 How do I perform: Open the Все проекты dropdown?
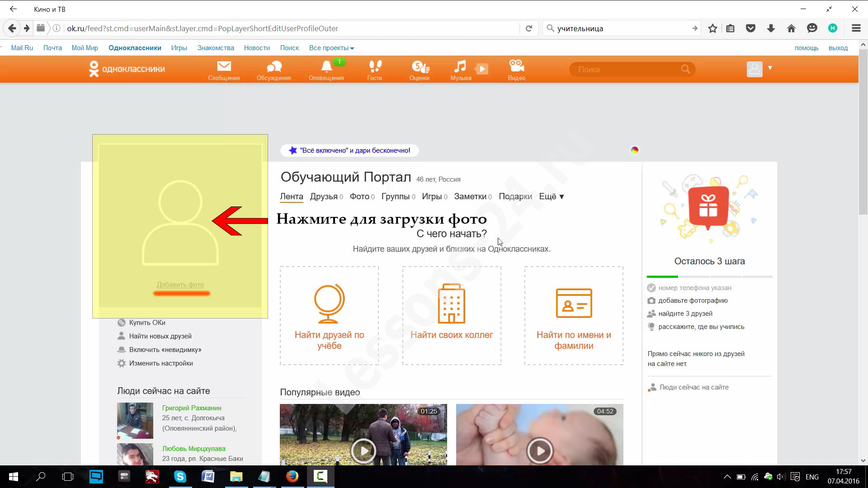pos(331,48)
